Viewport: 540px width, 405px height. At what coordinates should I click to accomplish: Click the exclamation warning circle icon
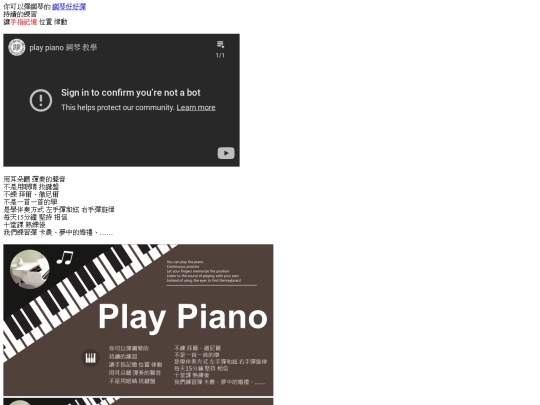tap(41, 100)
